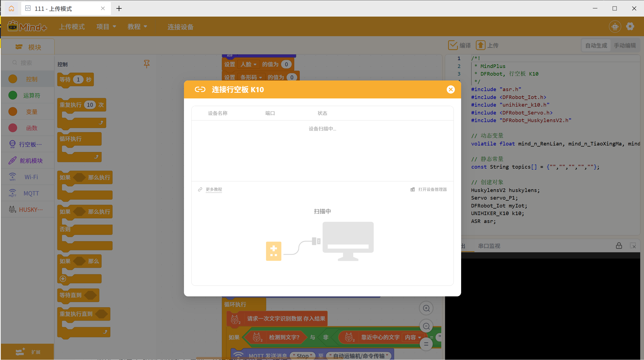Click the 上传 upload arrow icon
Screen dimensions: 644x360
(x=480, y=45)
